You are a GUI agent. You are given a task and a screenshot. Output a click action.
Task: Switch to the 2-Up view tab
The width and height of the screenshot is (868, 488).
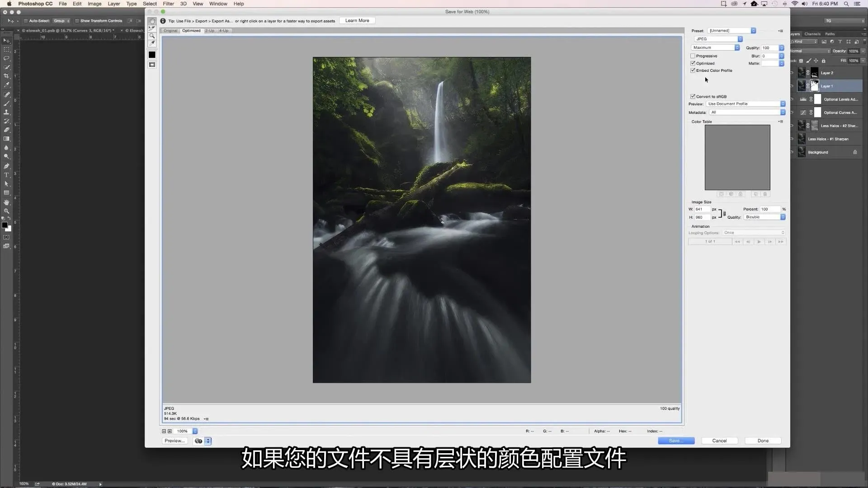click(x=209, y=31)
